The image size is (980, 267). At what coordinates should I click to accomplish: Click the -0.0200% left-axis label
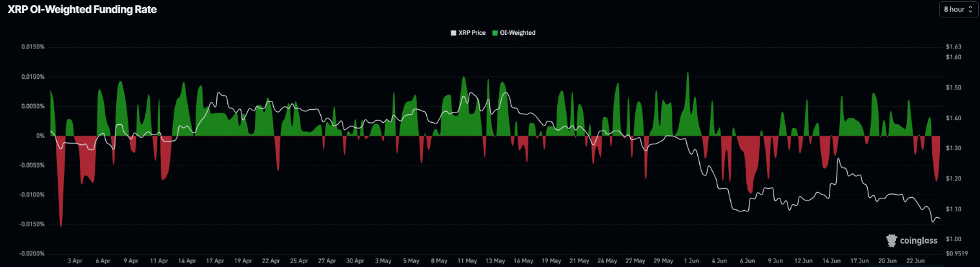31,253
